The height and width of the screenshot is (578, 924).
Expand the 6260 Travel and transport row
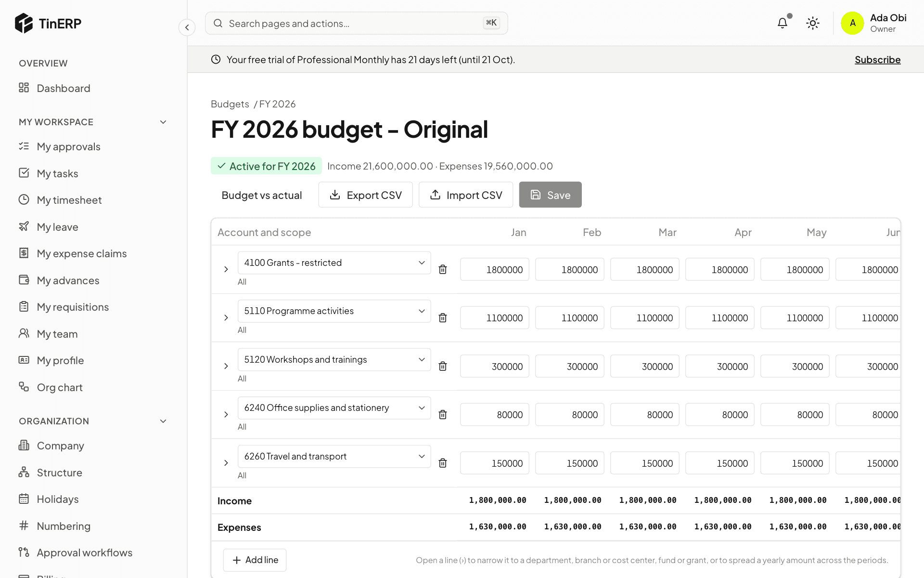[226, 463]
